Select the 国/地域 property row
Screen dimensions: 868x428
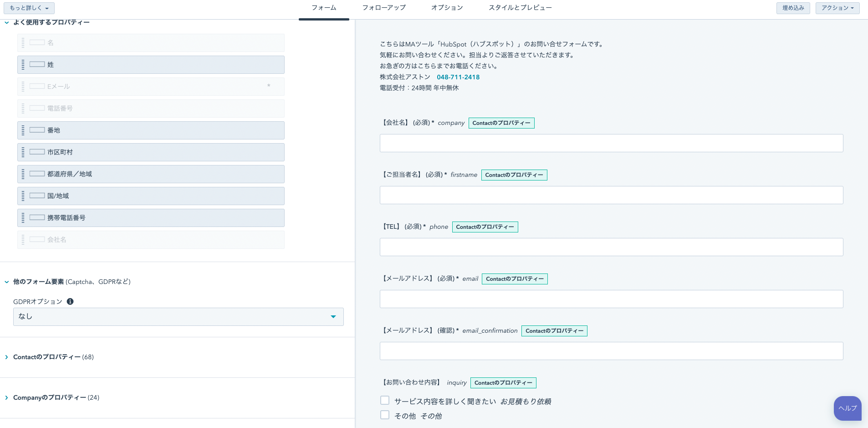click(151, 196)
